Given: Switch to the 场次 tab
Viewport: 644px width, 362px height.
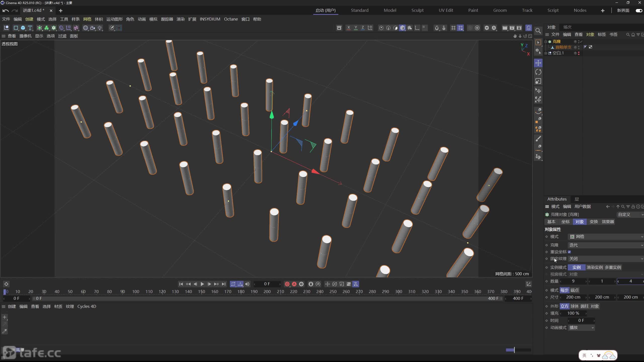Looking at the screenshot, I should 567,27.
